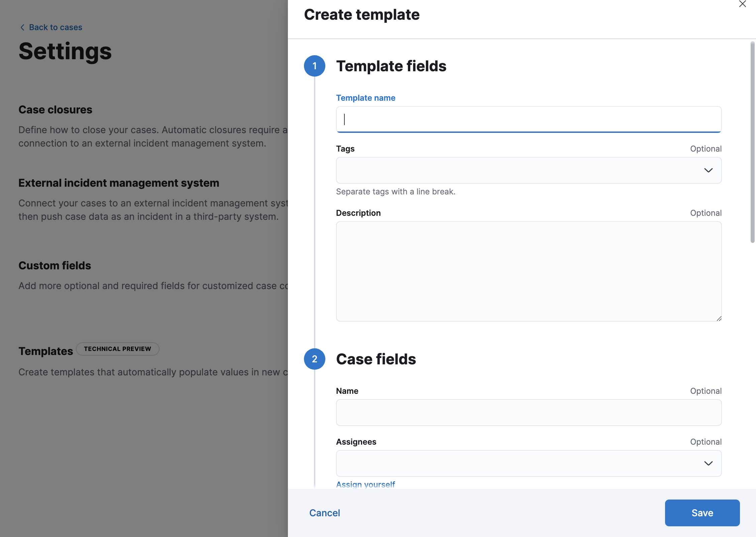Select the Custom fields section heading
Screen dimensions: 756x537
click(55, 265)
